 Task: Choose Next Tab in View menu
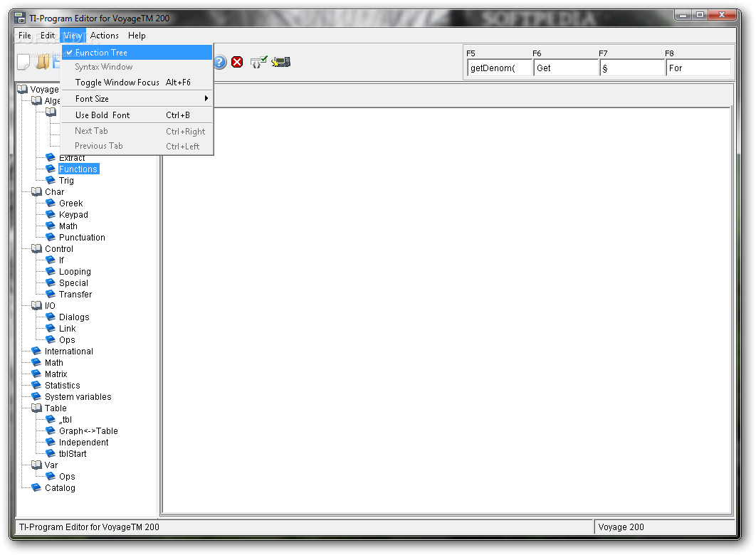click(137, 131)
